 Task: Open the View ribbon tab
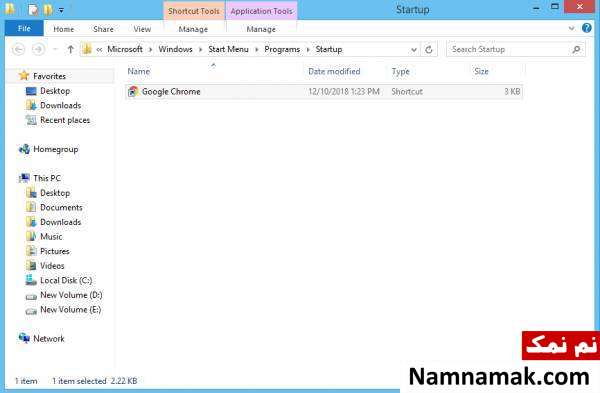pyautogui.click(x=142, y=29)
